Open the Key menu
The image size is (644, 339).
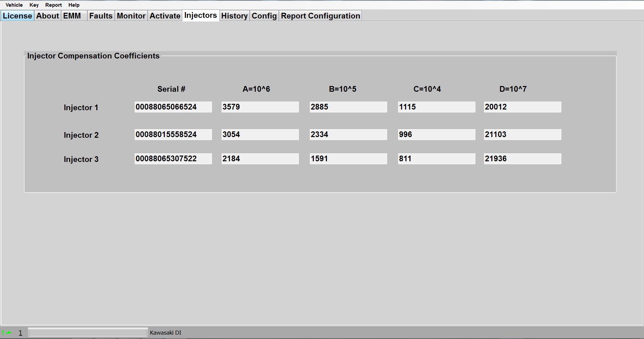pos(34,5)
